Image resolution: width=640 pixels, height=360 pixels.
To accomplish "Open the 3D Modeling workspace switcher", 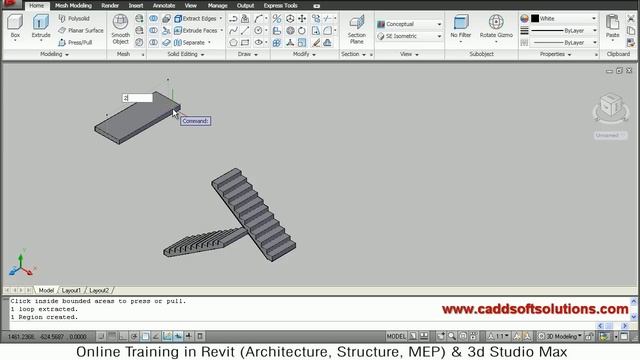I will [560, 336].
